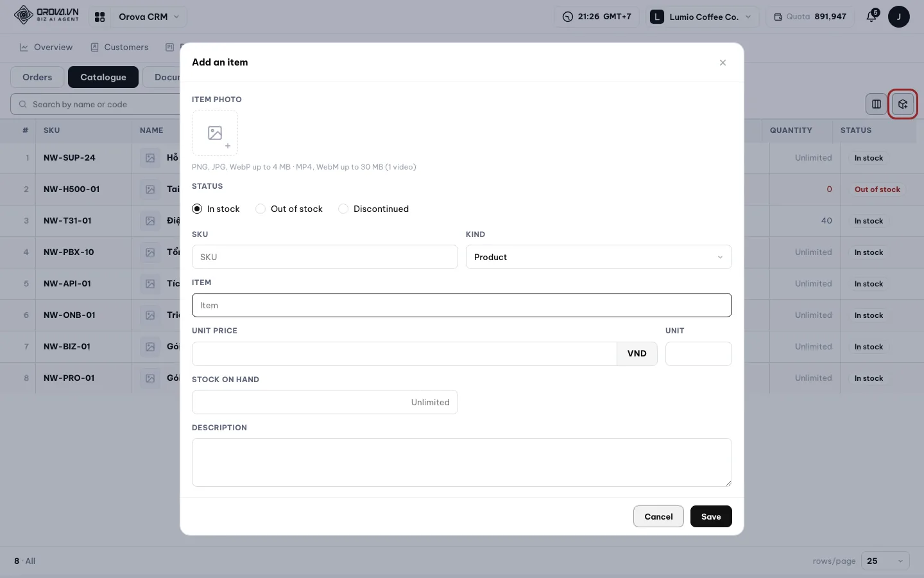Click the Stock on hand field
The image size is (924, 578).
coord(325,402)
